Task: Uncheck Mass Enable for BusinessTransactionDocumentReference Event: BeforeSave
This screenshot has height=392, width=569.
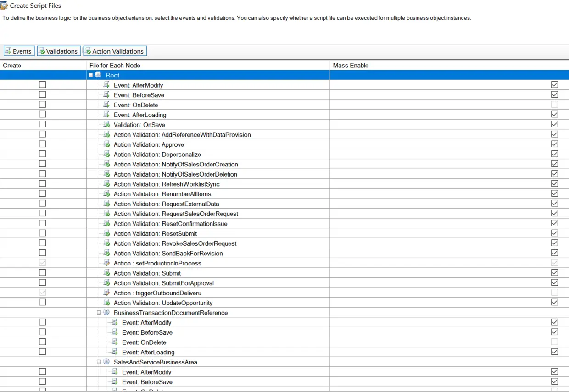Action: [x=554, y=332]
